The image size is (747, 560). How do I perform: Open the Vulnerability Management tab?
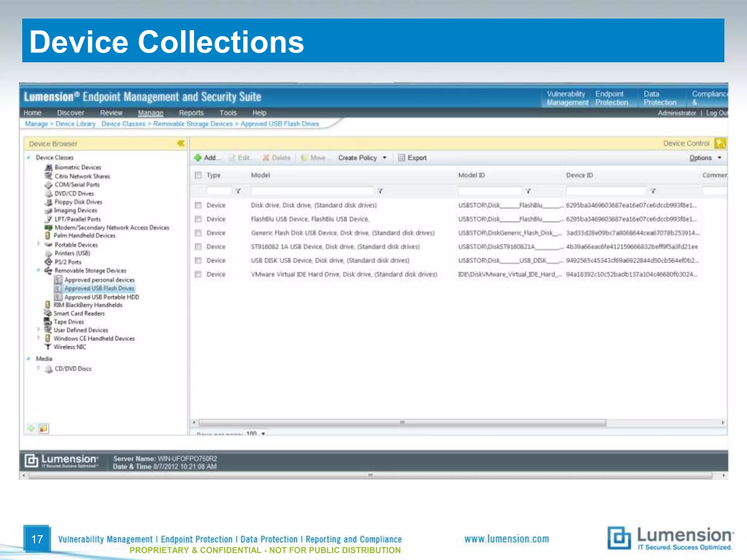(x=566, y=98)
